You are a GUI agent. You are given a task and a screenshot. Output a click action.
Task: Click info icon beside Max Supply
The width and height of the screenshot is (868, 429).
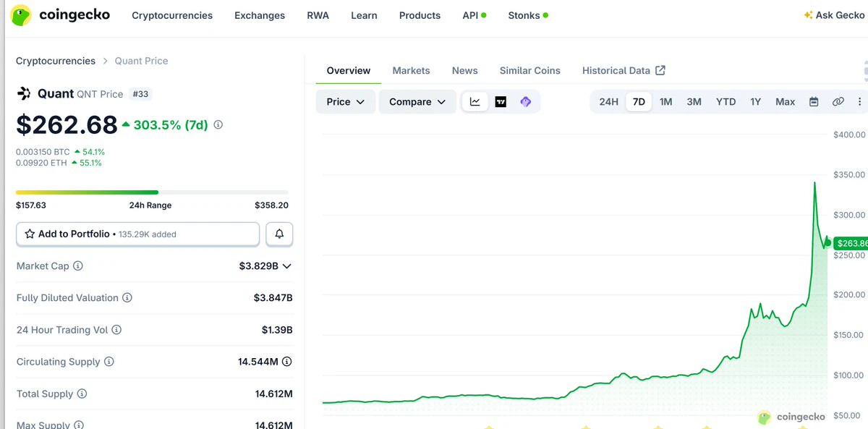coord(78,425)
